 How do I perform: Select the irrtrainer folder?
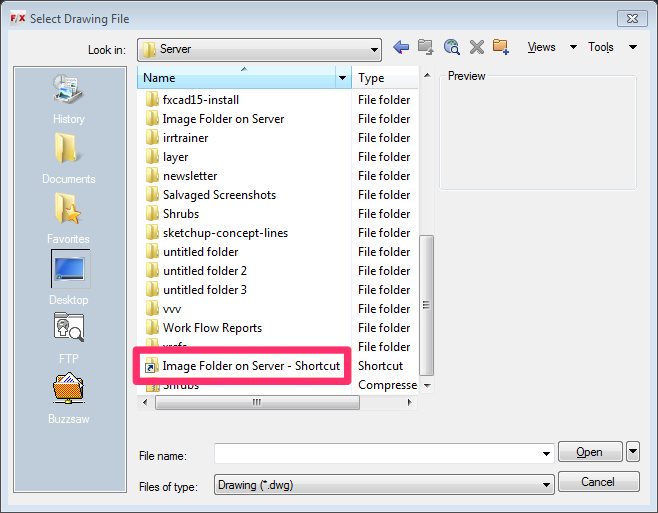click(177, 138)
